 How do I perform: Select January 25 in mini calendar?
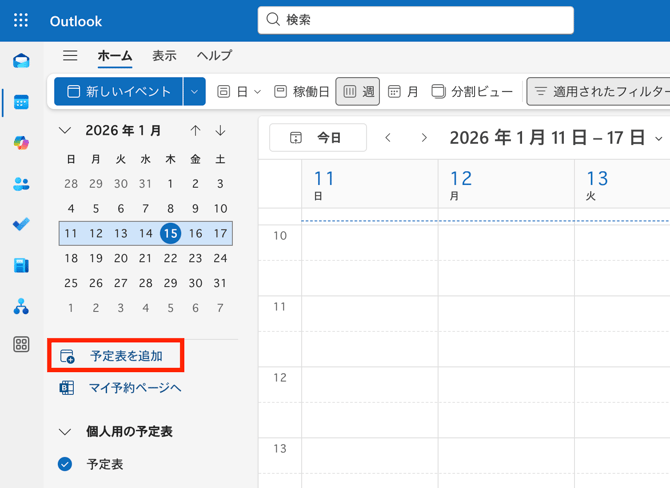(71, 283)
